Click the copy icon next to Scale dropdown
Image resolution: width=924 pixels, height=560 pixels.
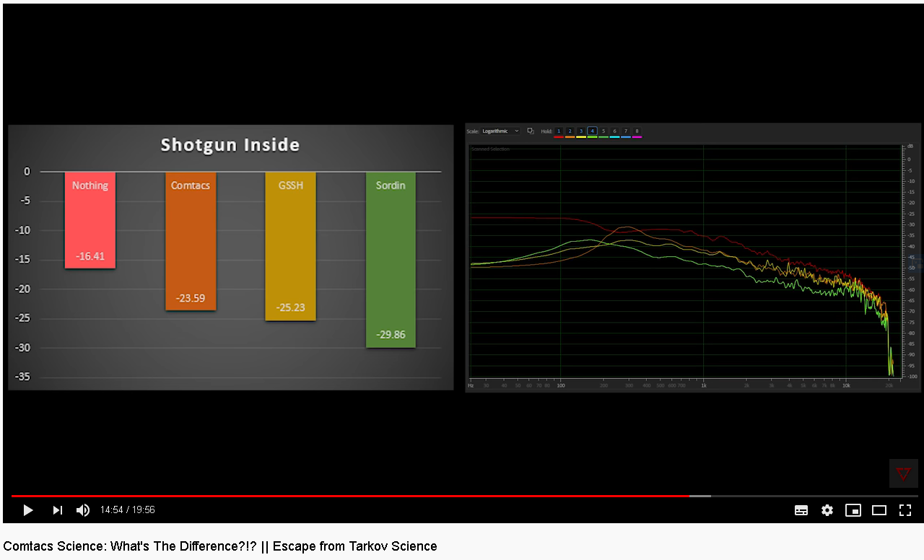pyautogui.click(x=531, y=131)
